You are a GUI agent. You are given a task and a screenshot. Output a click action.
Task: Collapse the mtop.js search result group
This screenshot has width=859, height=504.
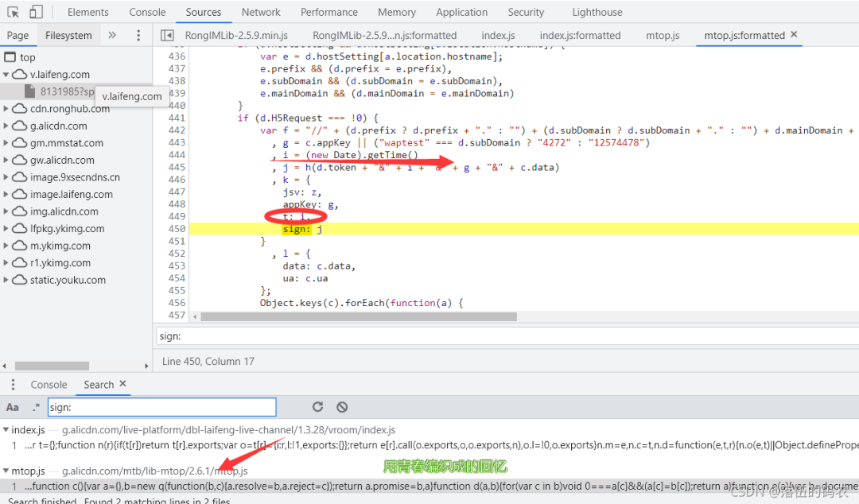coord(6,471)
